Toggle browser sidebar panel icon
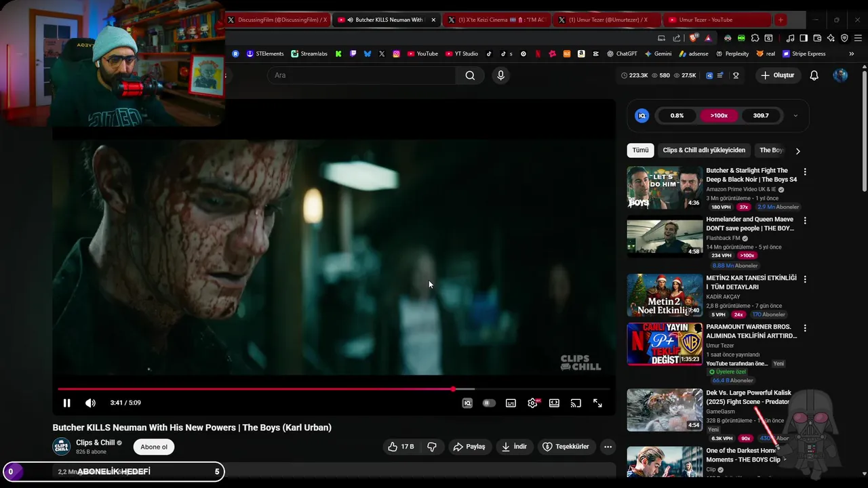The height and width of the screenshot is (488, 868). click(x=804, y=38)
